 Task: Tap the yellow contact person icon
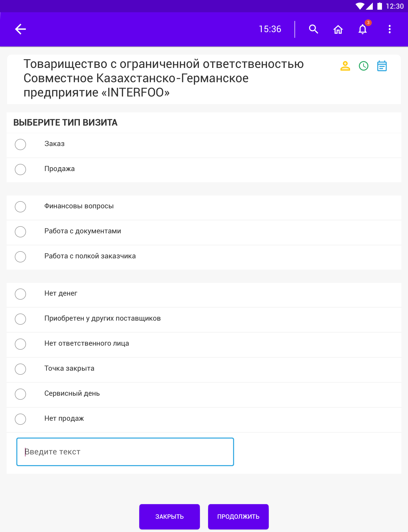(x=345, y=66)
